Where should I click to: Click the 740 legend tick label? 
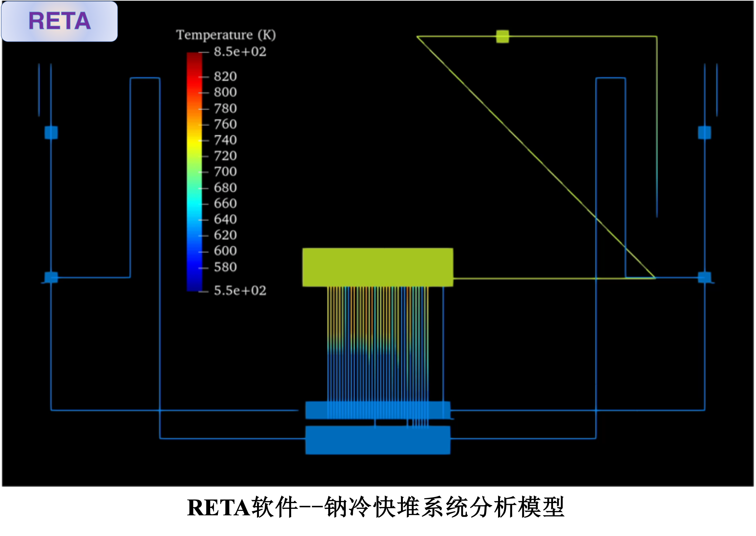pos(226,140)
